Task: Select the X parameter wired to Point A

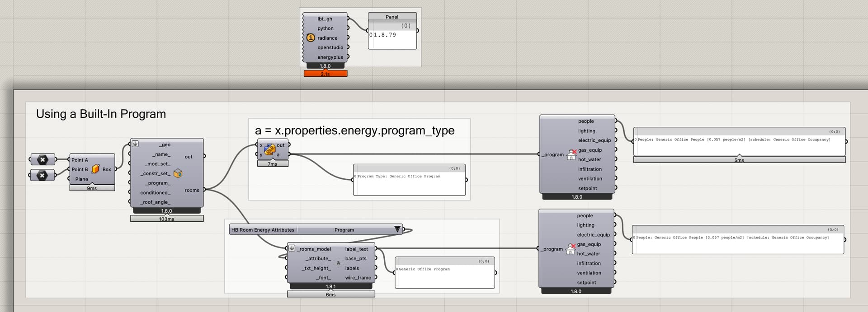Action: pos(42,159)
